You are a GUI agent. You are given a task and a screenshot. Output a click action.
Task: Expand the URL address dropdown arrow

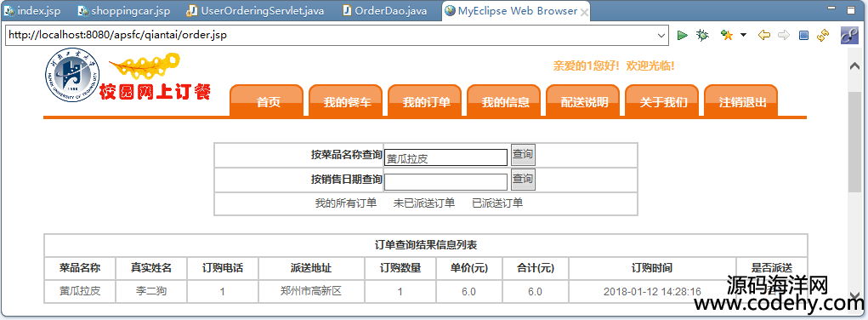click(661, 36)
